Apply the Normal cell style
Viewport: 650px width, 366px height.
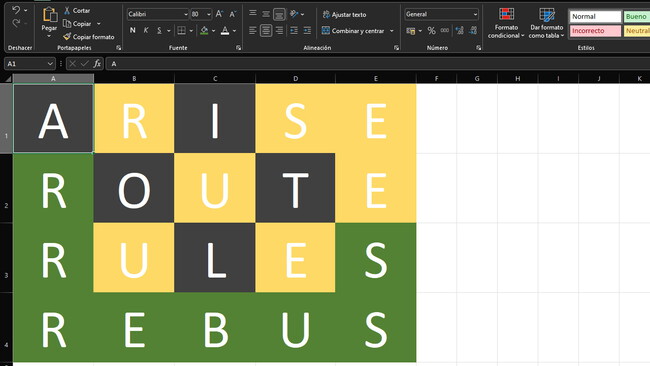pos(595,17)
